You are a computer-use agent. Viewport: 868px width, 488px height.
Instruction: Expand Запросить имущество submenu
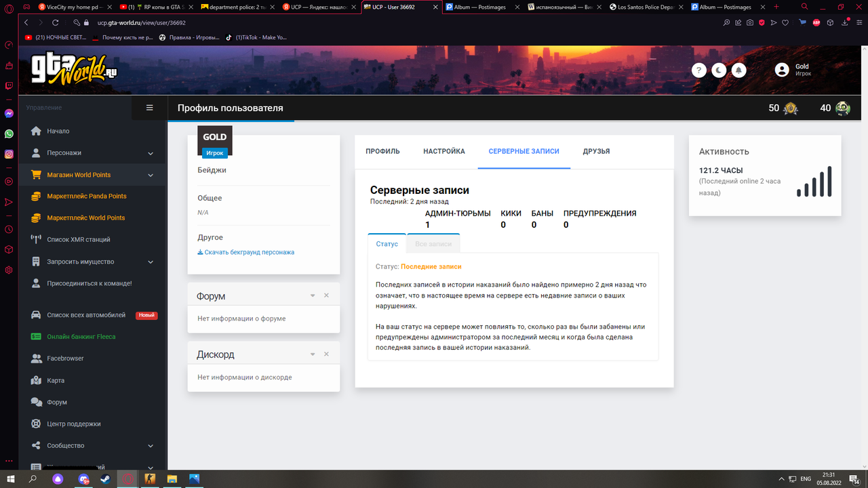(151, 262)
